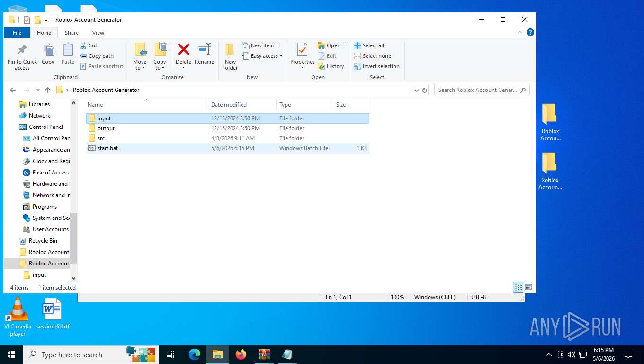Open the Move to menu
This screenshot has height=364, width=644.
(140, 56)
